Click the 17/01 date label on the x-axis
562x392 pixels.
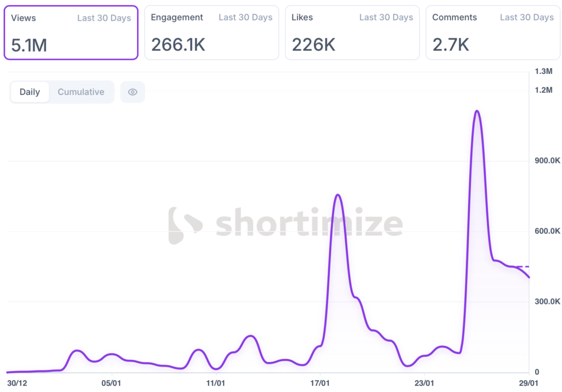[x=320, y=383]
